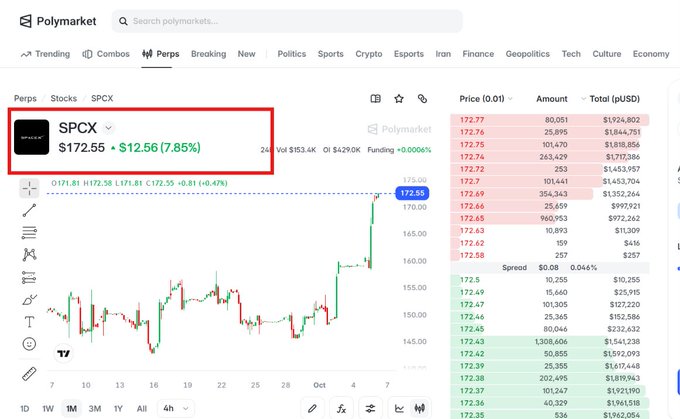Image resolution: width=680 pixels, height=419 pixels.
Task: Set the chart range to 1M
Action: click(72, 409)
